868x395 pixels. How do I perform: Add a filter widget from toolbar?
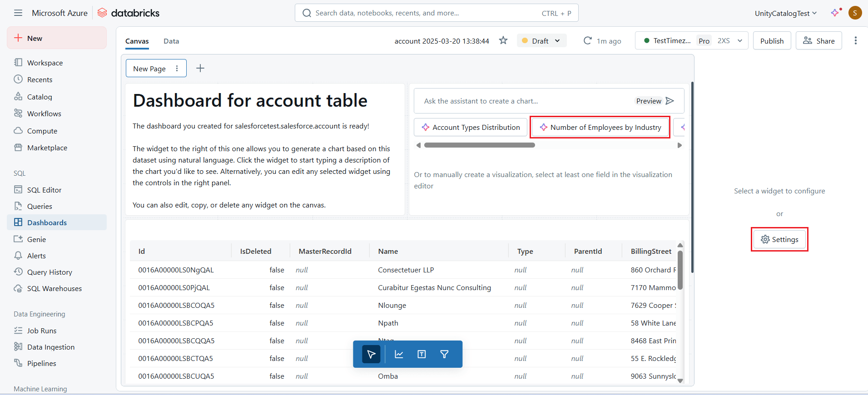pos(444,354)
